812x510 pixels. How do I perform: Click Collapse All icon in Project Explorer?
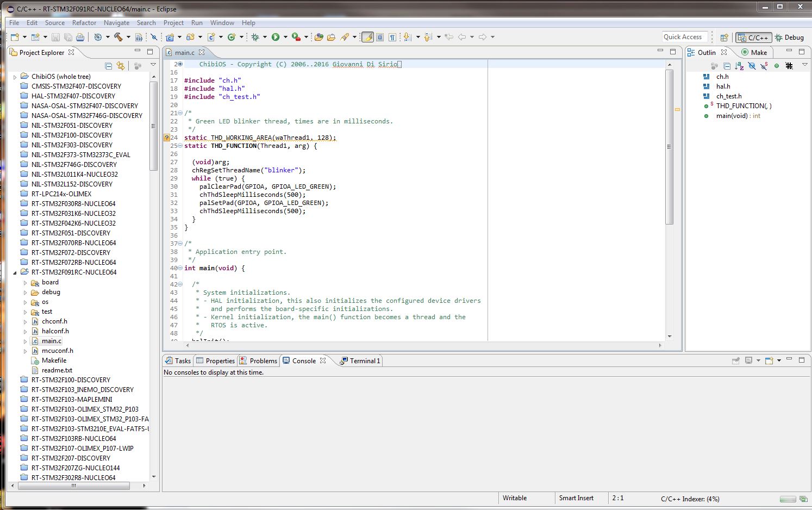108,66
